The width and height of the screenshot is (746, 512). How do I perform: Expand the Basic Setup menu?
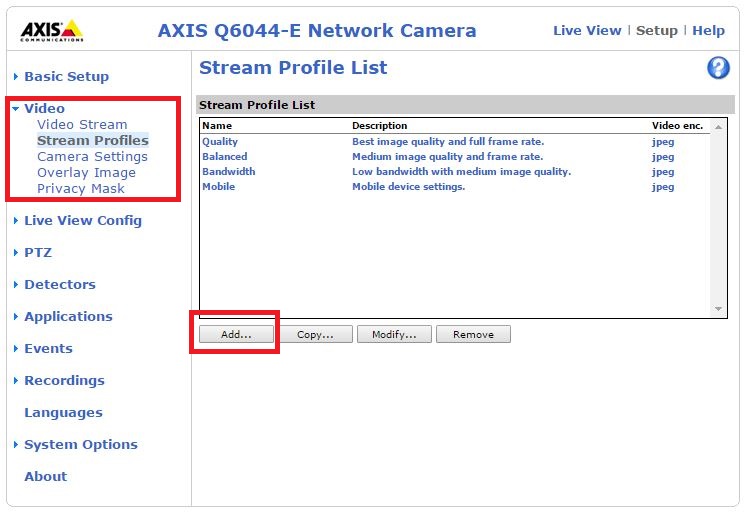click(x=66, y=76)
